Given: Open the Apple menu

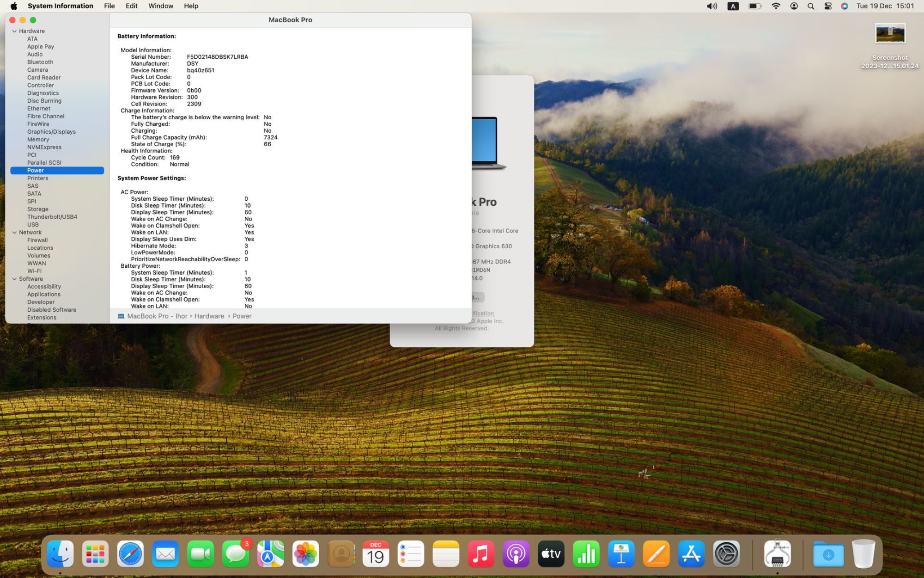Looking at the screenshot, I should (14, 6).
